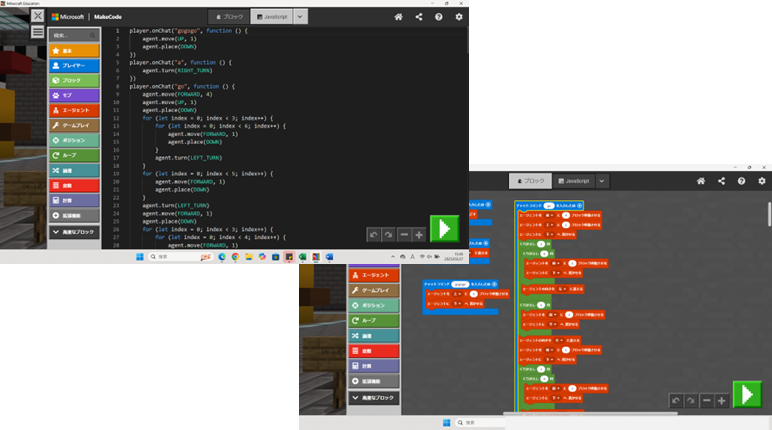Zoom out with the minus icon in the blocks workspace
This screenshot has height=430, width=772.
[x=706, y=400]
